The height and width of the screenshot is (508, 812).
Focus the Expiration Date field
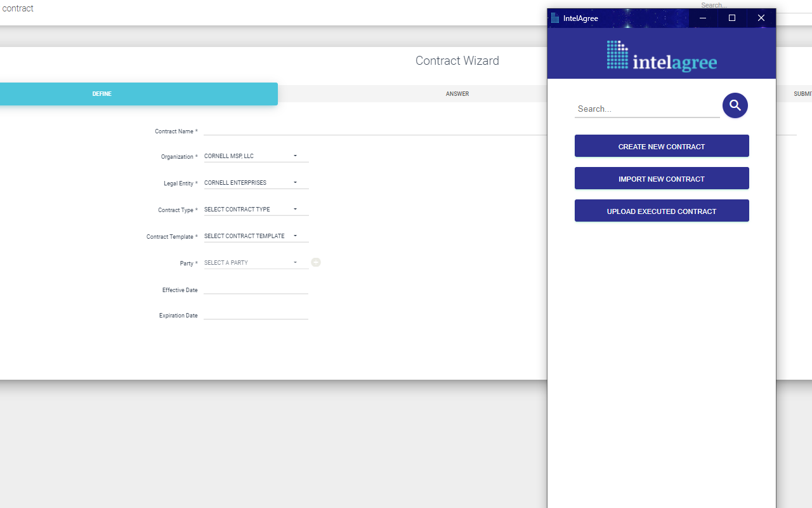(256, 314)
